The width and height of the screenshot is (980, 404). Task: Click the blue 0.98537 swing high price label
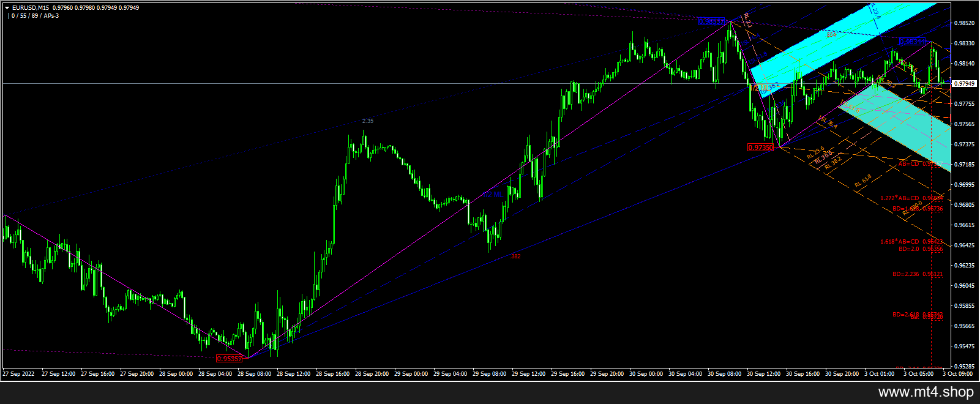coord(711,22)
